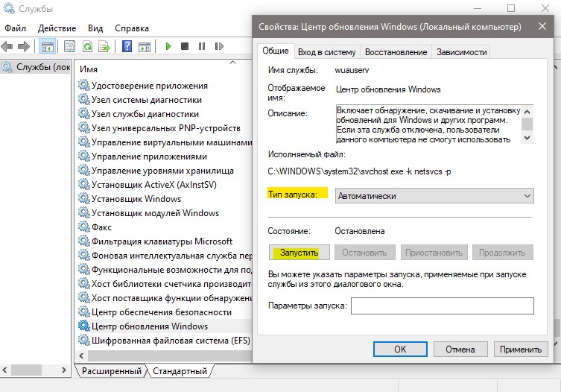Select Фоновая интеллектуальная служба row
Screen dimensions: 561x392
165,256
